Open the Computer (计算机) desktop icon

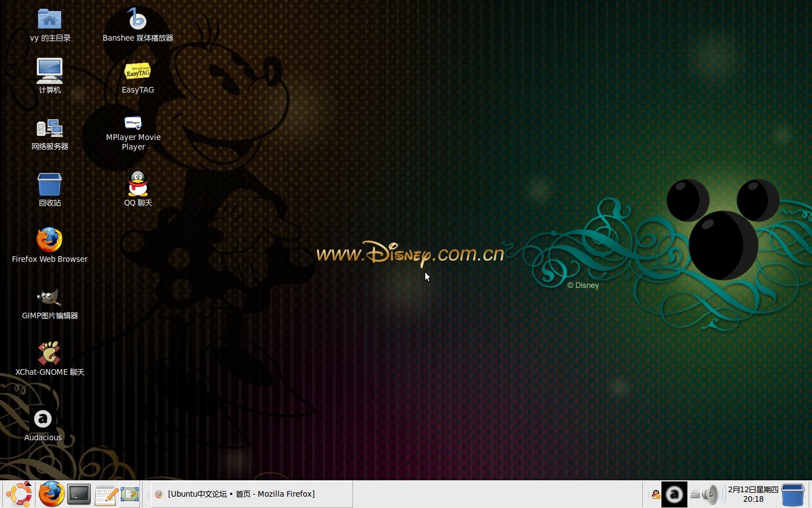click(x=50, y=71)
